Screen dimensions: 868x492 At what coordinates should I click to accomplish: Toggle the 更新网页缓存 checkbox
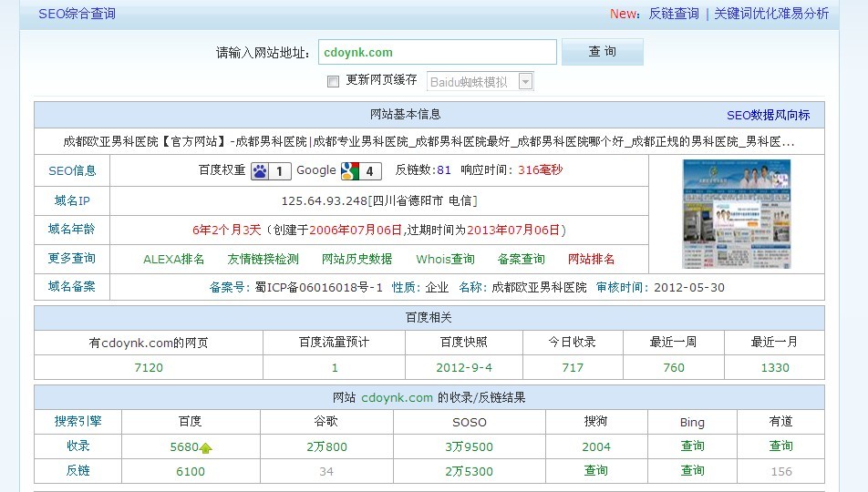point(333,81)
